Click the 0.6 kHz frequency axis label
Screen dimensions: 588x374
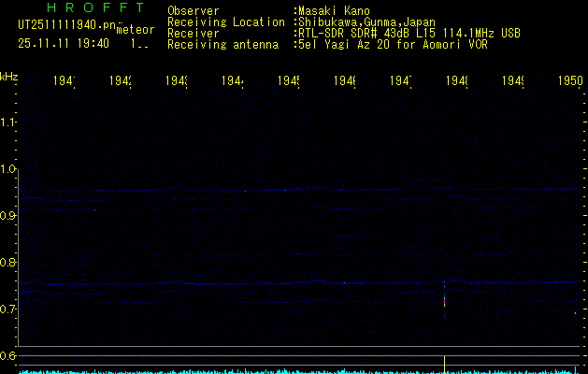(8, 356)
